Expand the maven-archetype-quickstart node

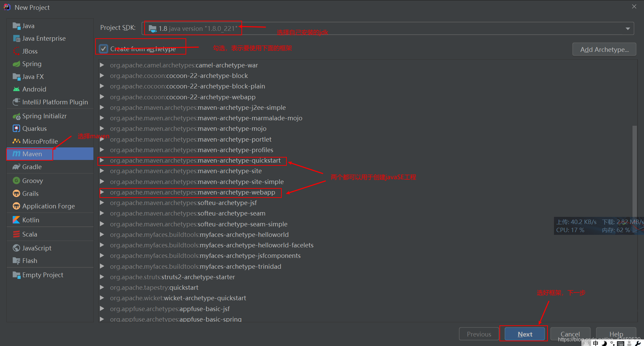click(102, 160)
